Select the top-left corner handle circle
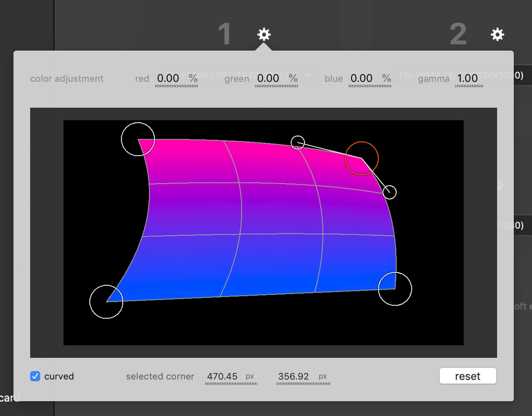Image resolution: width=532 pixels, height=416 pixels. [x=138, y=139]
